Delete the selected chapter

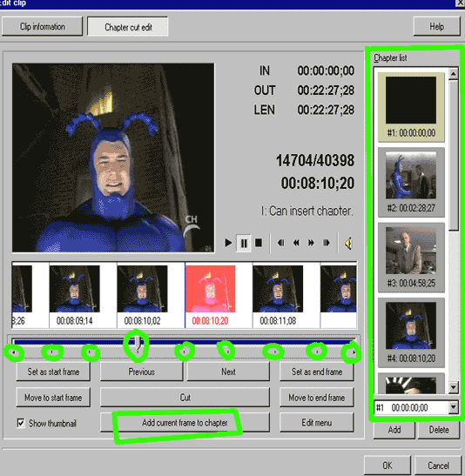[x=439, y=430]
